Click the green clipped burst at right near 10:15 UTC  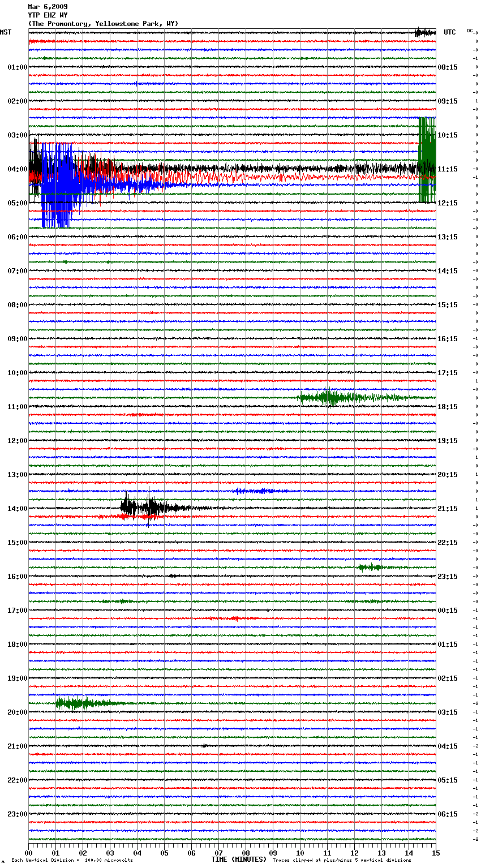coord(427,160)
